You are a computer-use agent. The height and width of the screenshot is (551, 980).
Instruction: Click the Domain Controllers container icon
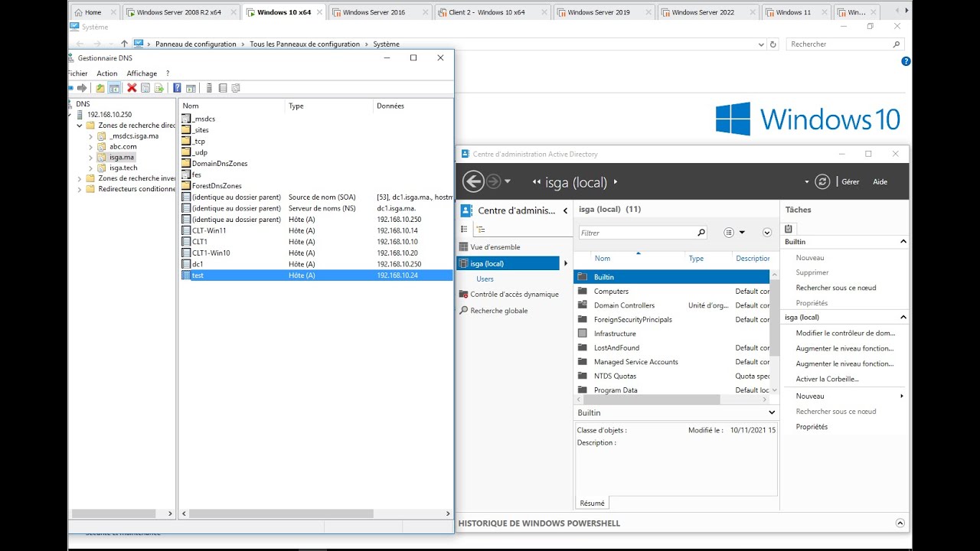[x=582, y=305]
